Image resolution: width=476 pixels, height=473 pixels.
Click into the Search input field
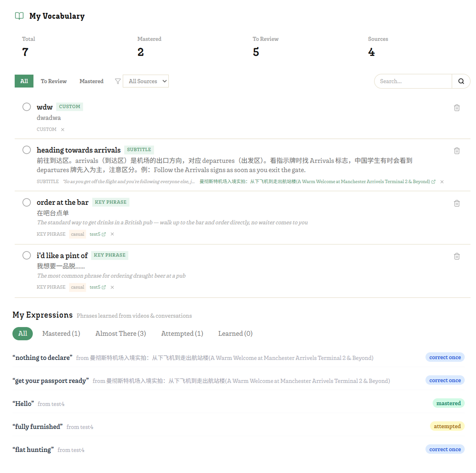tap(413, 81)
